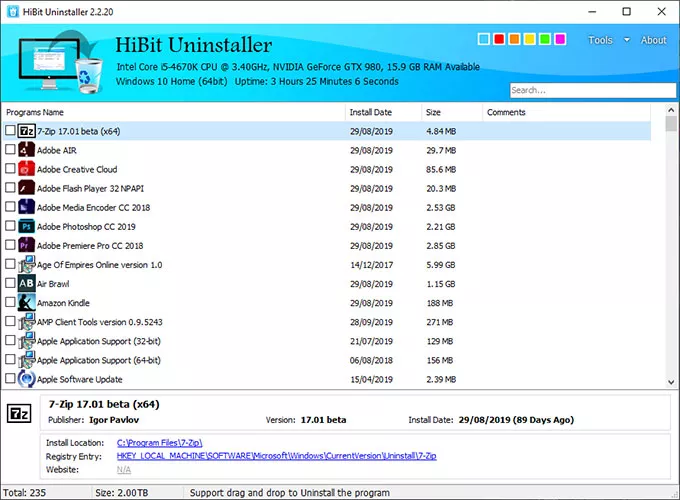Click the Adobe Photoshop Ps icon
Screen dimensions: 680x500
click(x=26, y=226)
